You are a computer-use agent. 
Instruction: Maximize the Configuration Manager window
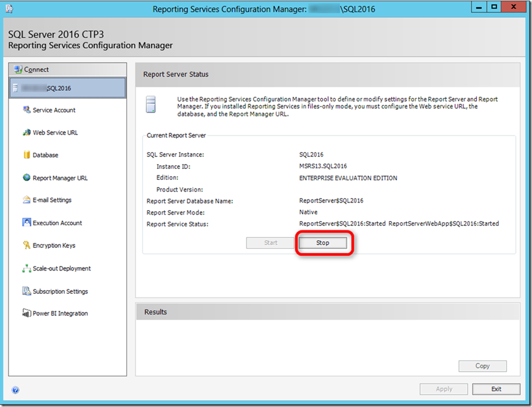[494, 7]
